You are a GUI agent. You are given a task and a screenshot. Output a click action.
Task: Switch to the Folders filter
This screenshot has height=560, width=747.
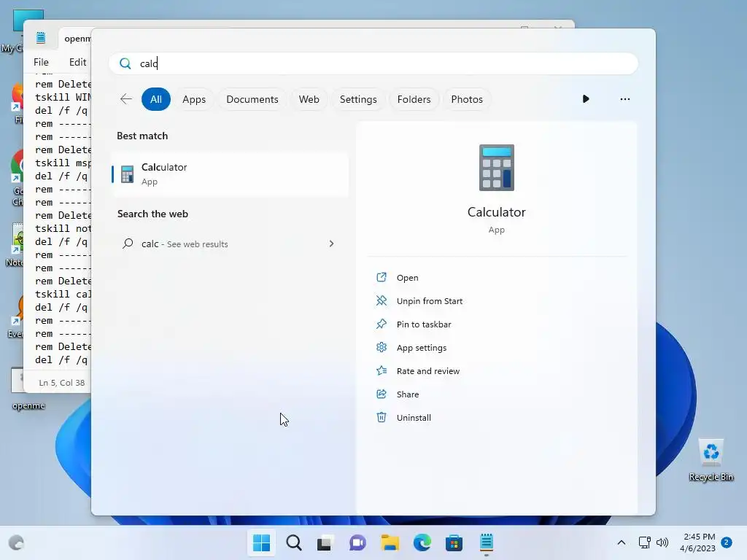pos(414,99)
